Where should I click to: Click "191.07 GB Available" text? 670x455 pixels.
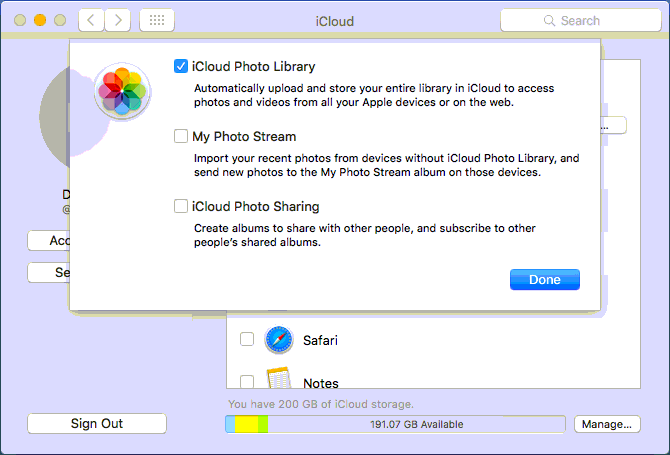(417, 424)
